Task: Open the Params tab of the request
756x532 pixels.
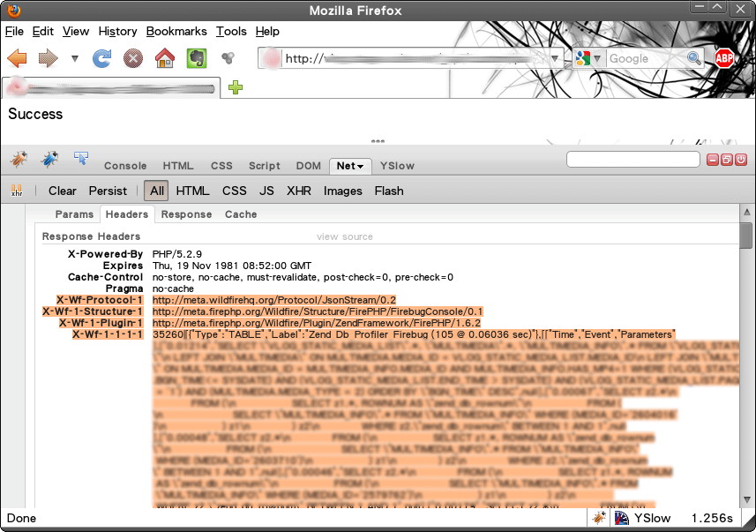Action: [x=74, y=214]
